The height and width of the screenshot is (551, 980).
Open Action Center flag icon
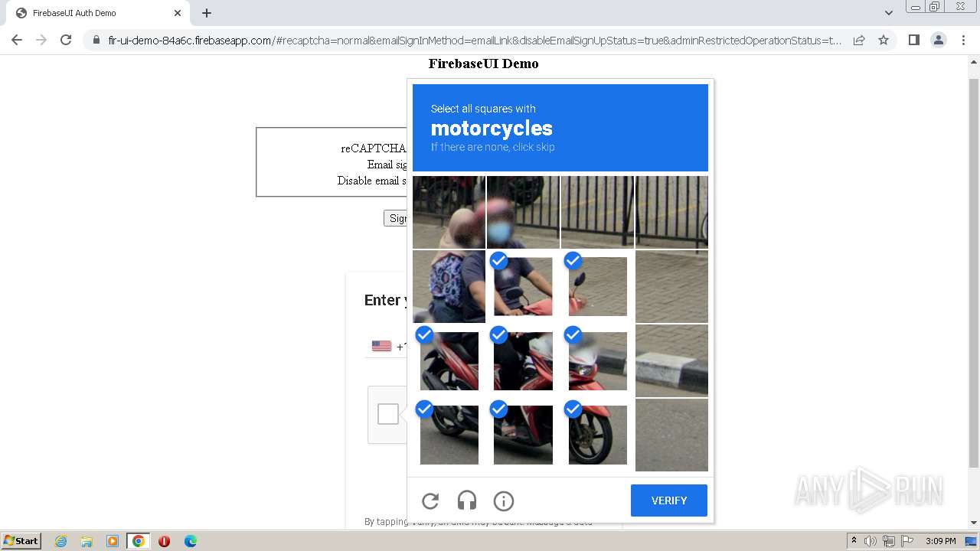pos(906,541)
